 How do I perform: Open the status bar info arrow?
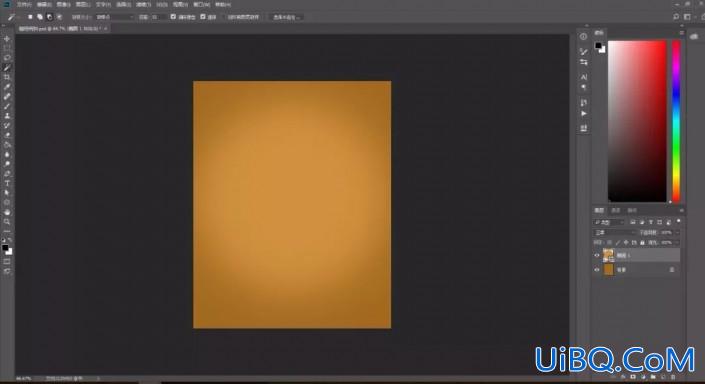click(x=98, y=379)
